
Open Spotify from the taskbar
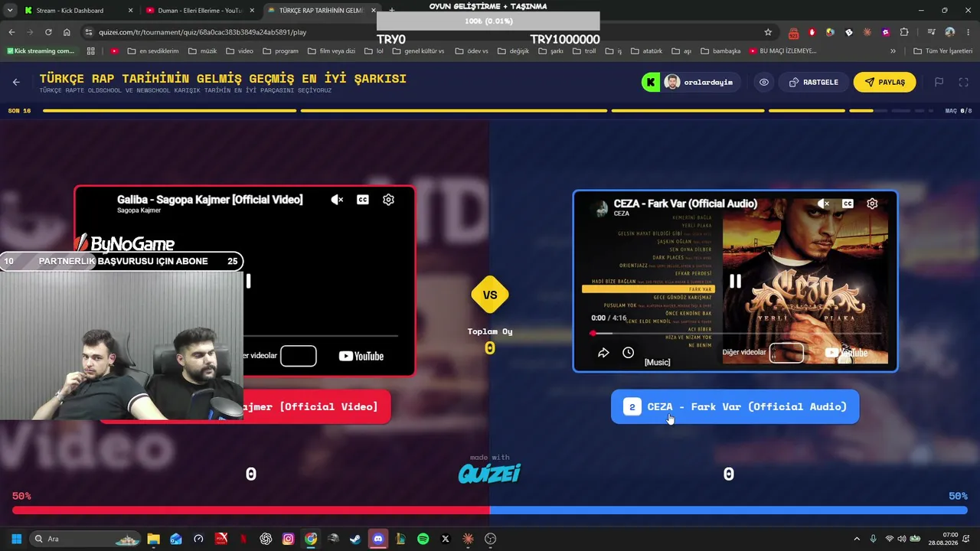point(423,539)
